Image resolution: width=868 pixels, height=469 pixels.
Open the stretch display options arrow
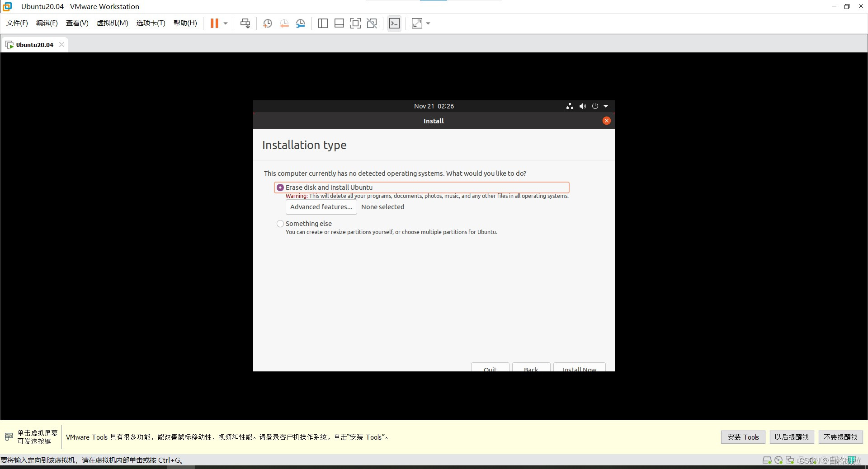coord(428,23)
